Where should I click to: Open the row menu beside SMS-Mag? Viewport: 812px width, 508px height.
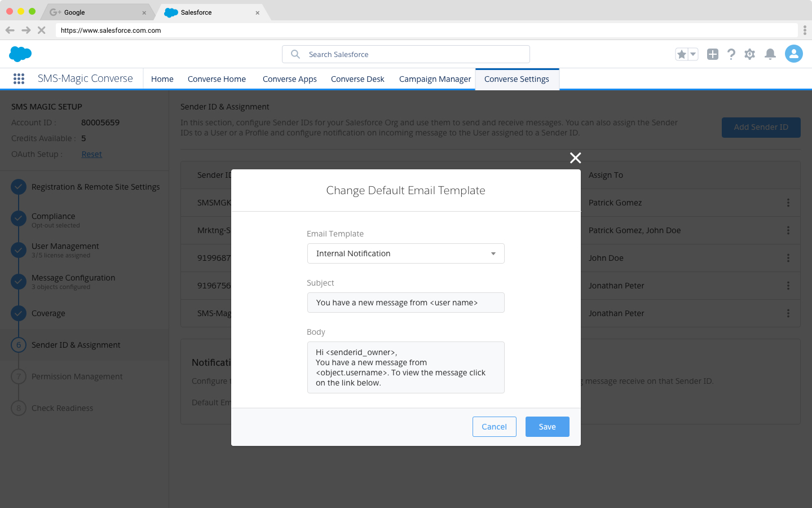[x=788, y=313]
